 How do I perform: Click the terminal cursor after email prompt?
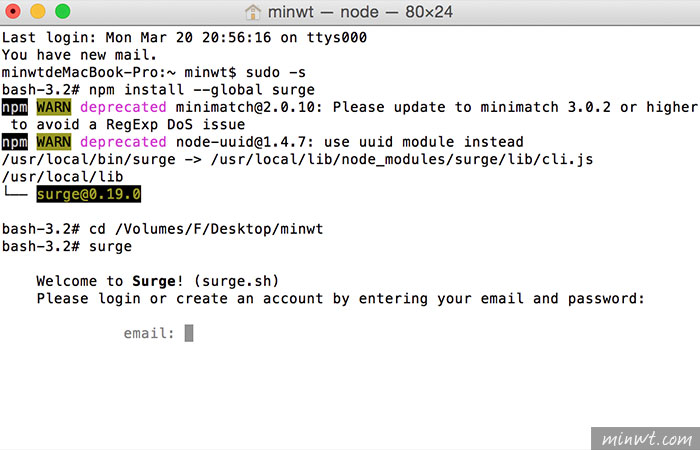pos(189,333)
